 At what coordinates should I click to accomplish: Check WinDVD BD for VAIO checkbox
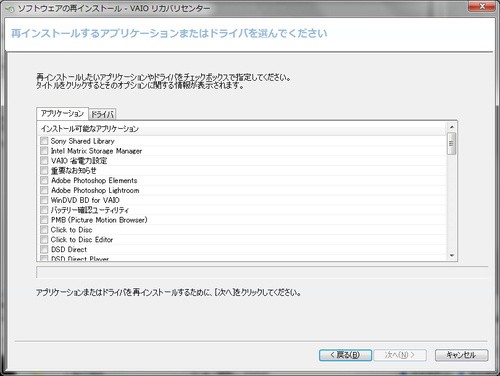[44, 200]
